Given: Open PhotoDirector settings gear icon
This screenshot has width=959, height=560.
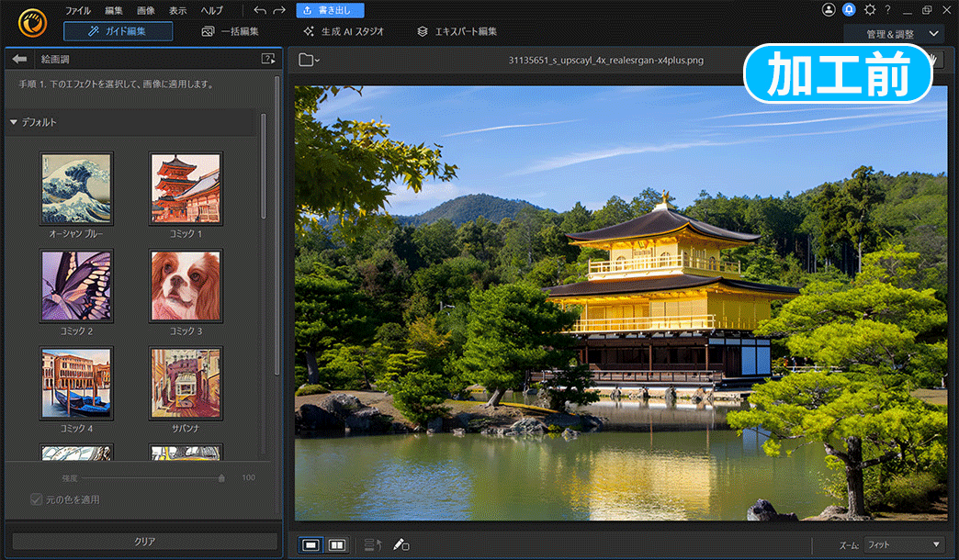Looking at the screenshot, I should 868,9.
